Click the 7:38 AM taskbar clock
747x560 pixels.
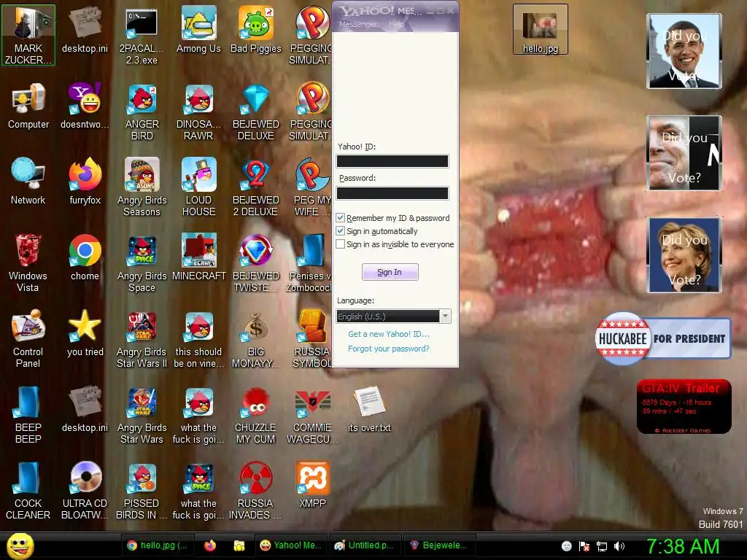683,546
